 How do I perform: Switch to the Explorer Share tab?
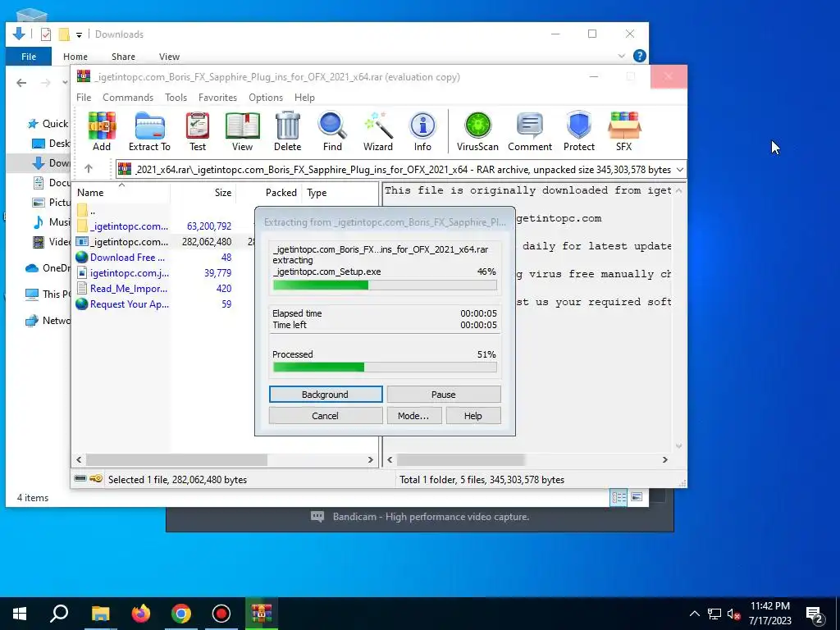pos(123,57)
